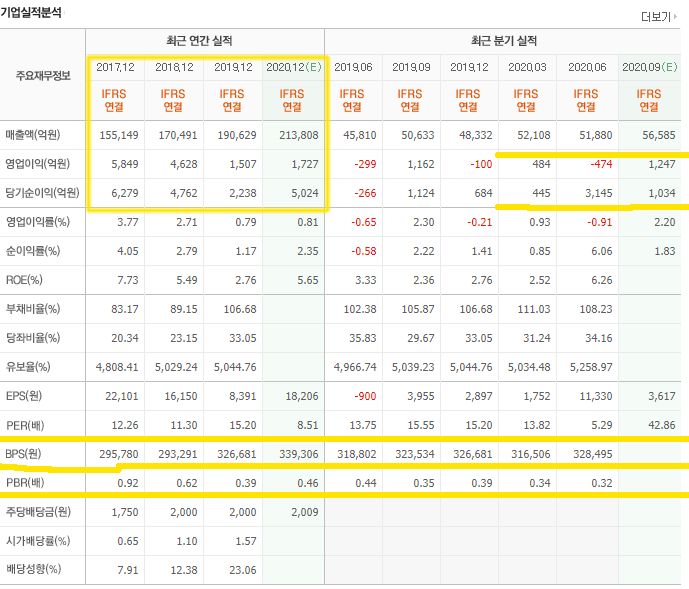Click the sales value 155,149
689x589 pixels.
pos(119,135)
